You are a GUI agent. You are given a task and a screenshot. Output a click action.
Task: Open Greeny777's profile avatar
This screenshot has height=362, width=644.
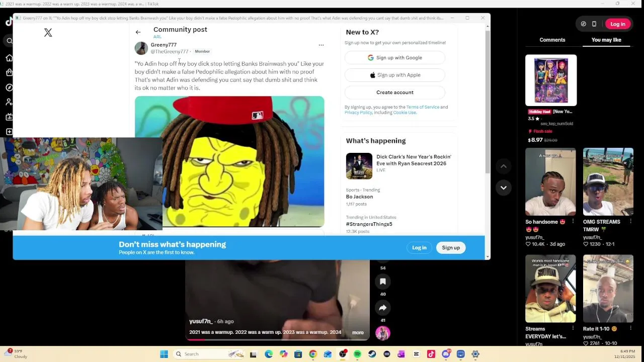pos(141,48)
